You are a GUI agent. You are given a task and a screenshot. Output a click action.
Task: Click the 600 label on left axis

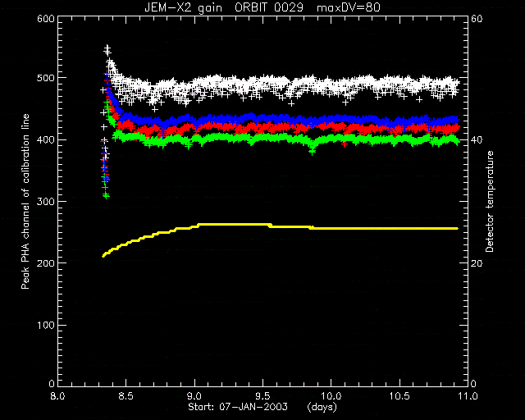46,19
